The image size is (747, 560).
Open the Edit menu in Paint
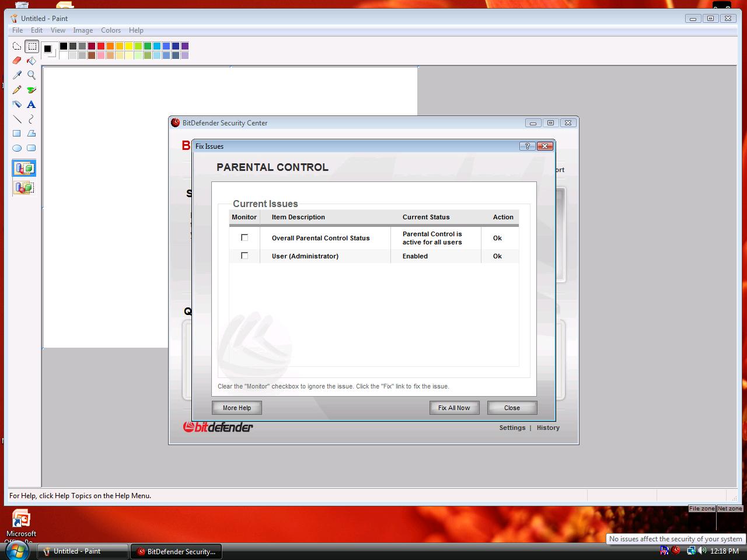tap(37, 30)
